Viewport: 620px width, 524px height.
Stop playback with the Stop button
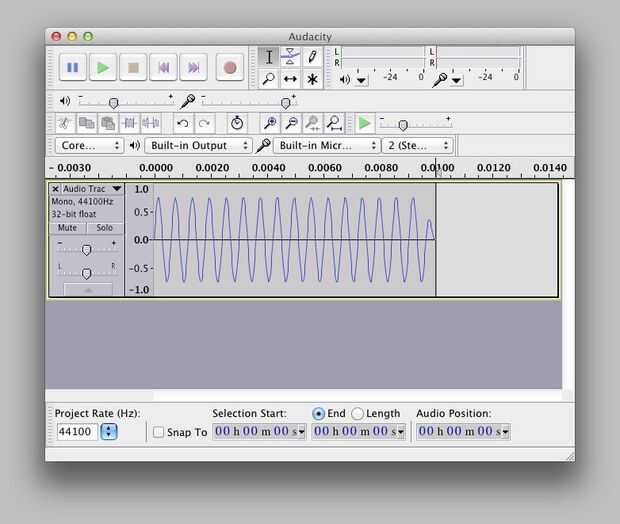click(133, 68)
